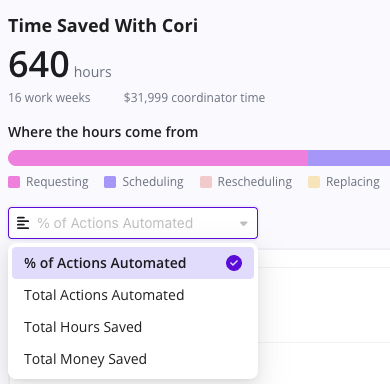Click the 640 hours figure
This screenshot has height=384, width=390.
click(x=60, y=64)
